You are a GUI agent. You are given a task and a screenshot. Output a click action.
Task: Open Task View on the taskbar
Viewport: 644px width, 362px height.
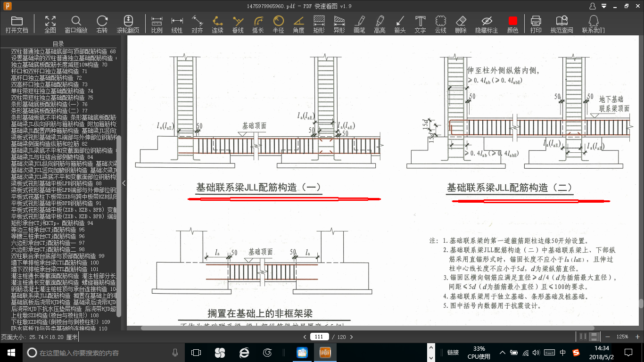click(x=196, y=353)
